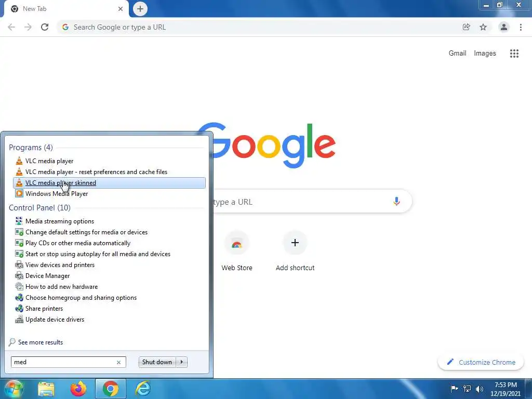Click Windows Media Player orange icon
The width and height of the screenshot is (532, 399).
19,194
